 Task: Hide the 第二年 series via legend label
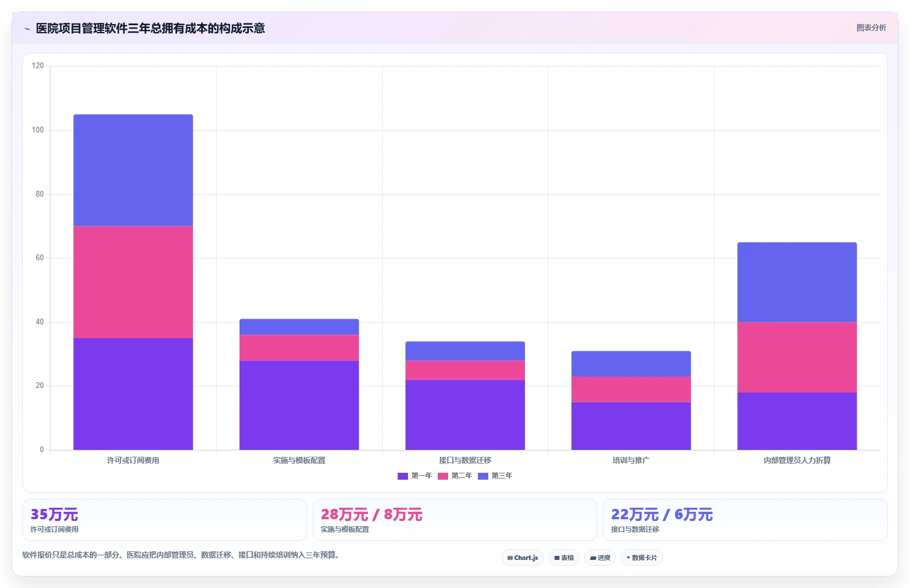pos(462,476)
